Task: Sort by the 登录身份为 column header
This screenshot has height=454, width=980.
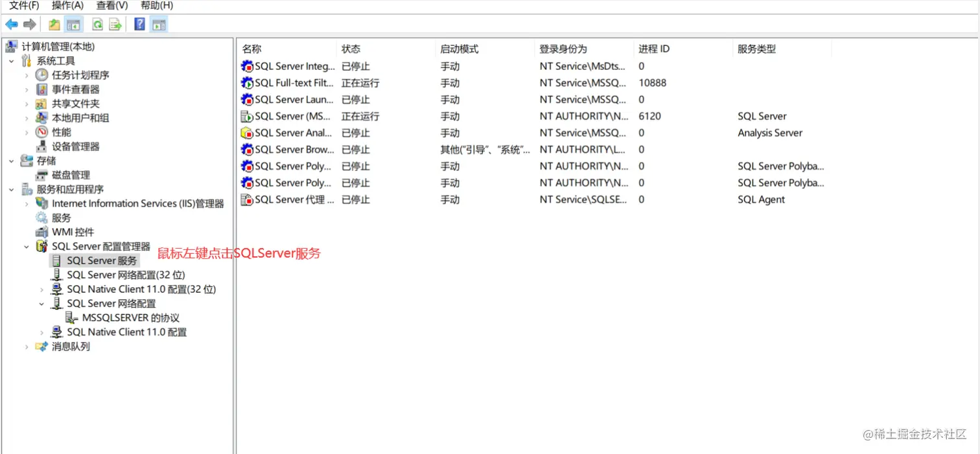Action: coord(585,49)
